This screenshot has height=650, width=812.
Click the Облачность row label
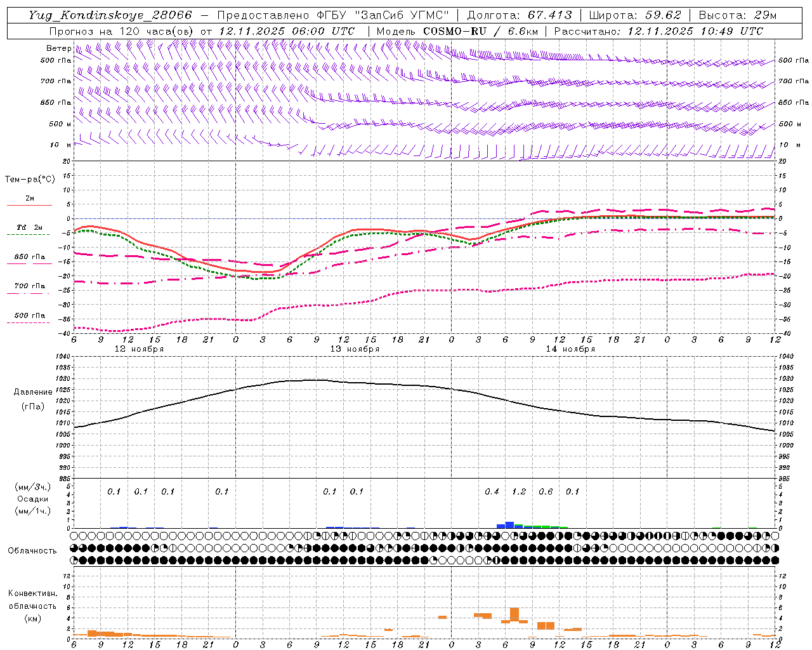point(32,550)
